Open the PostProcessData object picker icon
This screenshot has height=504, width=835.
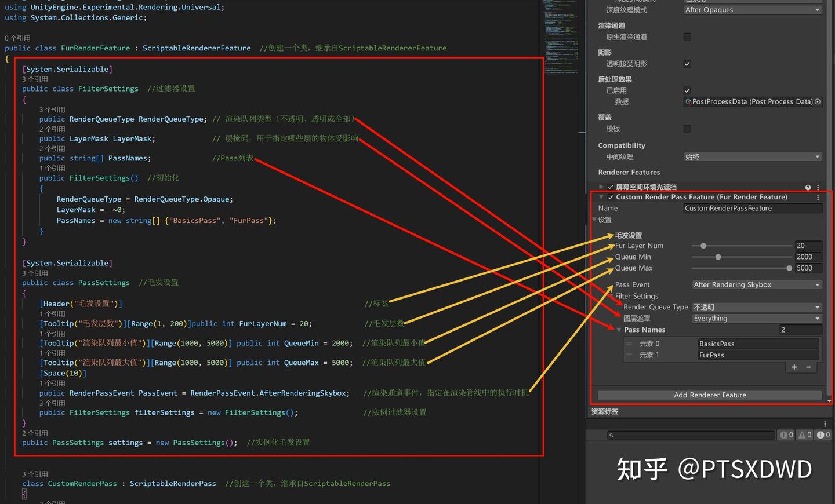pyautogui.click(x=818, y=101)
